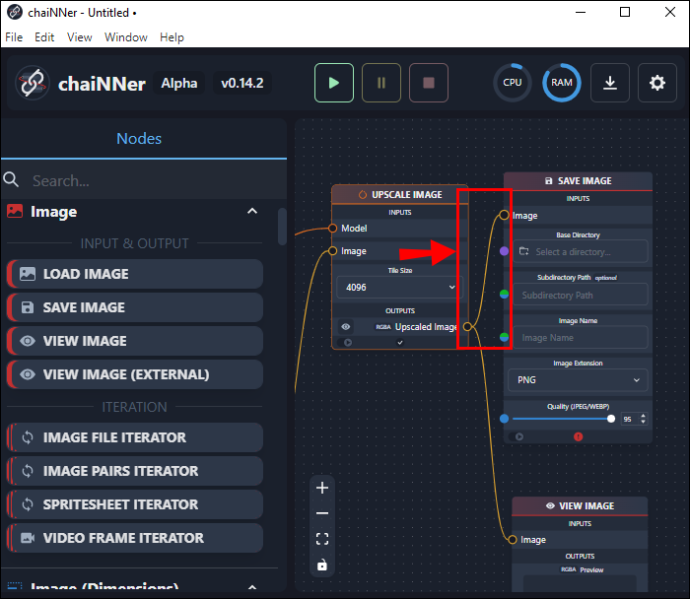Viewport: 690px width, 599px height.
Task: Open settings via the gear icon
Action: [657, 83]
